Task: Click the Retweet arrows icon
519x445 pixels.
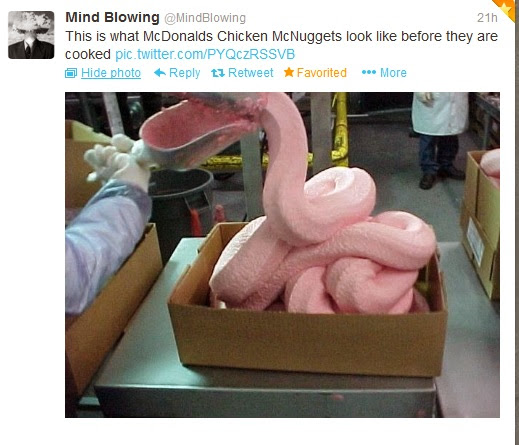Action: point(218,73)
